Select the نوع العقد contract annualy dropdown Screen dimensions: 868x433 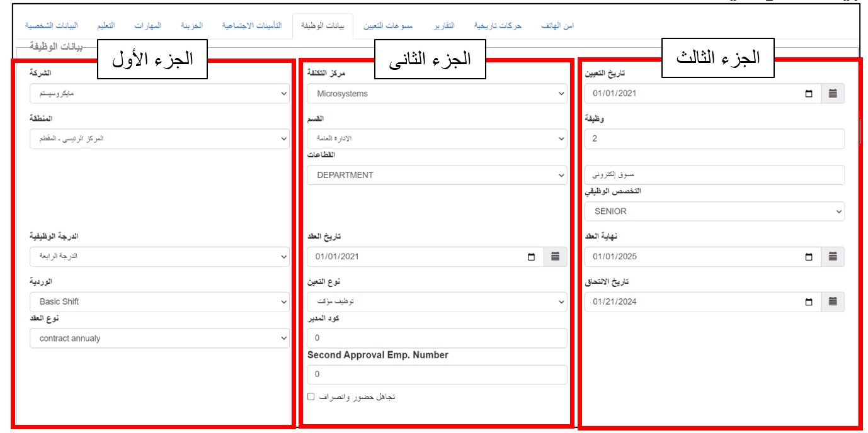pyautogui.click(x=159, y=339)
